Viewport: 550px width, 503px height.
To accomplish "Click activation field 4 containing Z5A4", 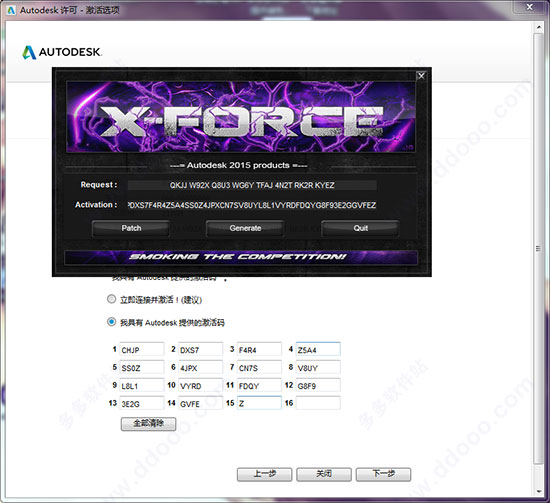I will pos(318,349).
